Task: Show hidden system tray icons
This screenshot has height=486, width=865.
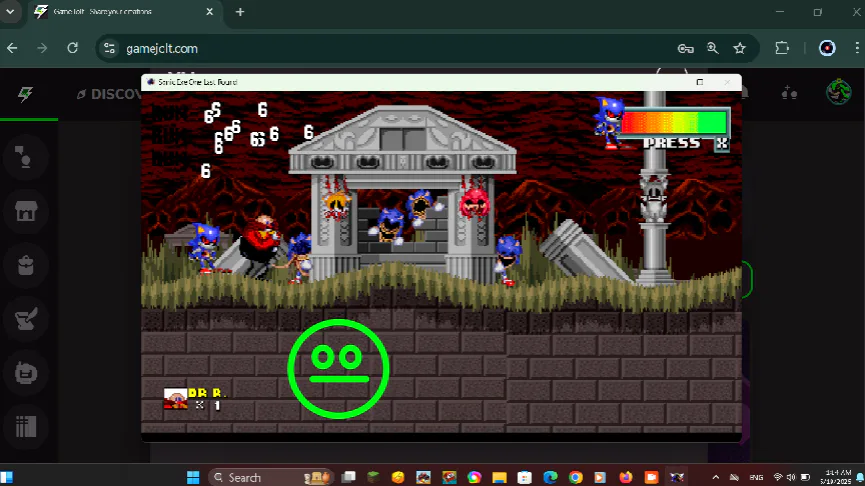Action: (x=716, y=477)
